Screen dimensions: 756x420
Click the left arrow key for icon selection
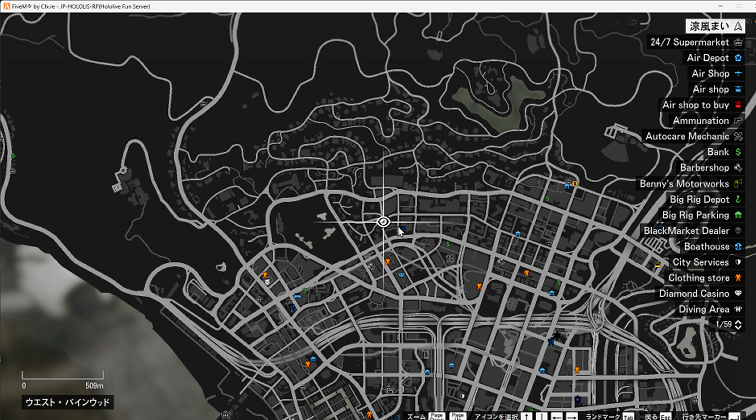(557, 417)
